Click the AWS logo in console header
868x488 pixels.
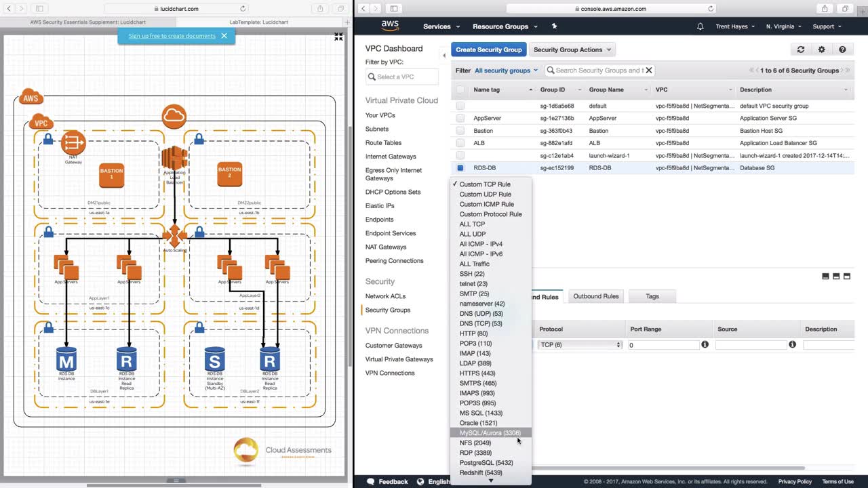pos(389,26)
